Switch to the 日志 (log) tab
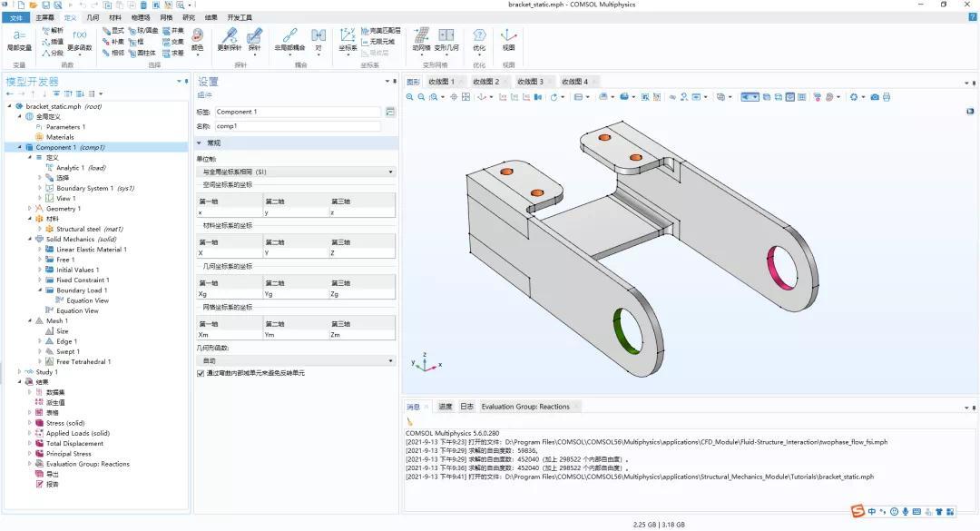The image size is (980, 531). tap(467, 407)
